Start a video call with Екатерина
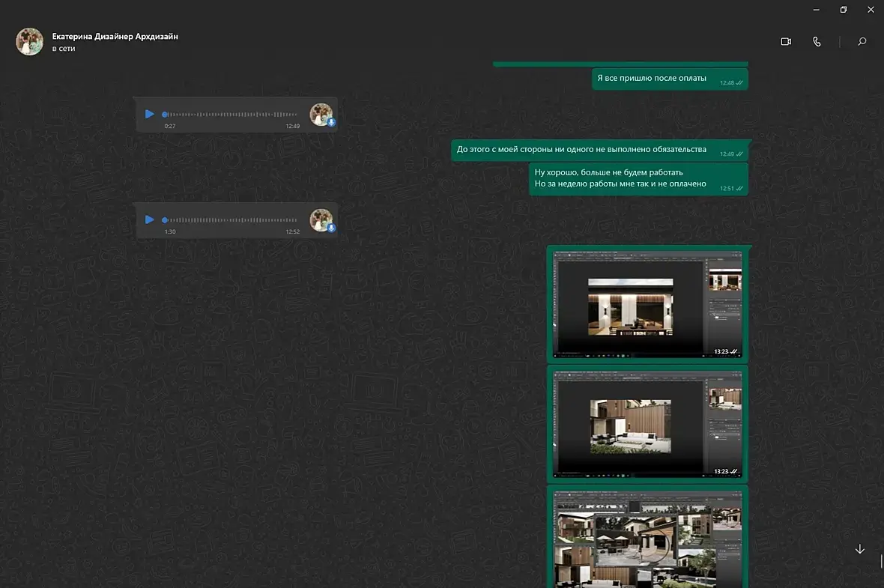Viewport: 884px width, 588px height. pos(786,42)
